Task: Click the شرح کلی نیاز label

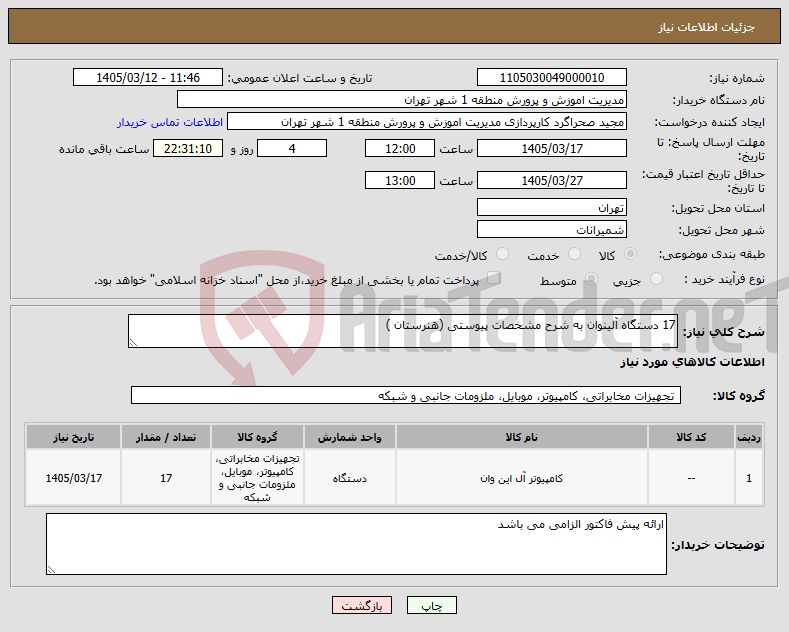Action: pos(724,332)
